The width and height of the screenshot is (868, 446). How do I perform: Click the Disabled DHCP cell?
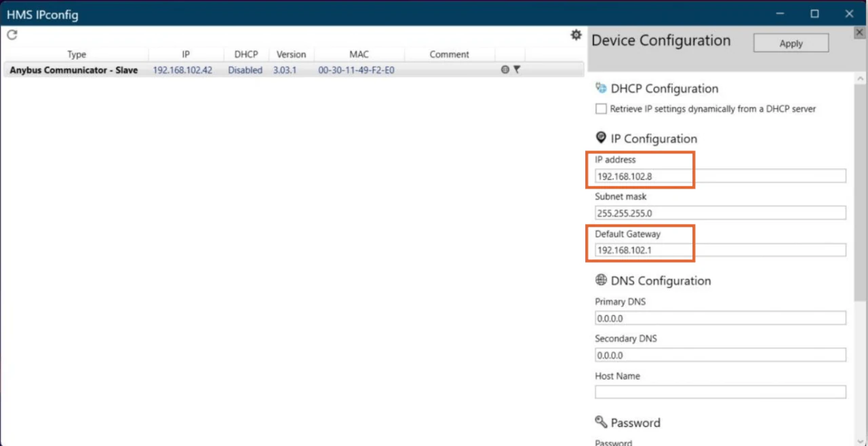245,70
